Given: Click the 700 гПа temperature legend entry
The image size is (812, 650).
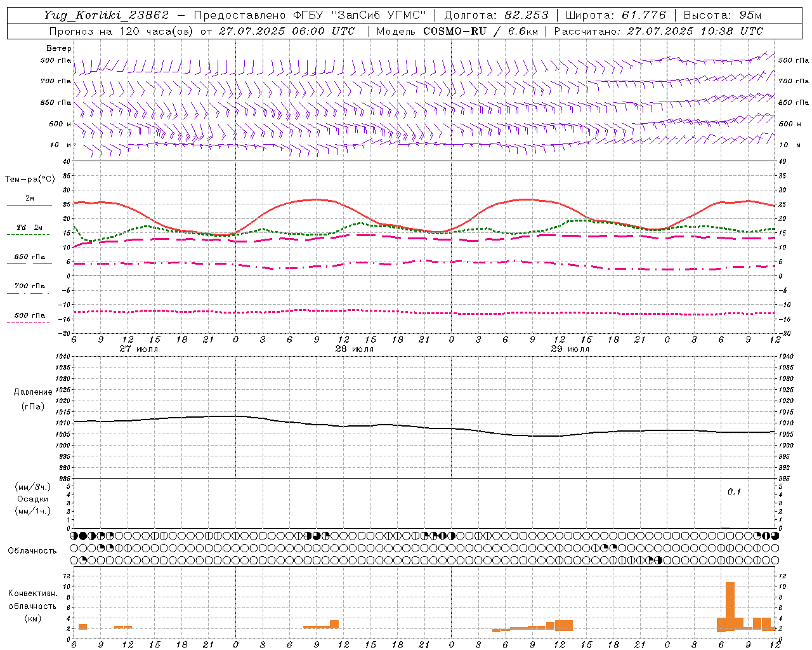Looking at the screenshot, I should [30, 286].
